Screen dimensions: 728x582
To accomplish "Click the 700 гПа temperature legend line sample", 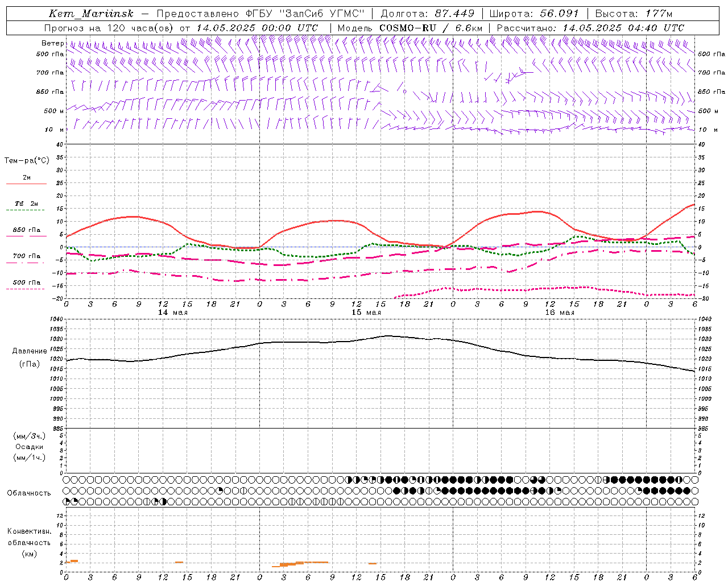I will pyautogui.click(x=26, y=263).
